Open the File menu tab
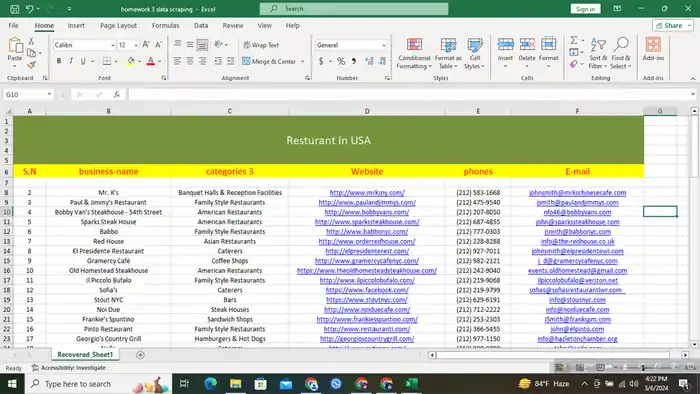 [13, 25]
